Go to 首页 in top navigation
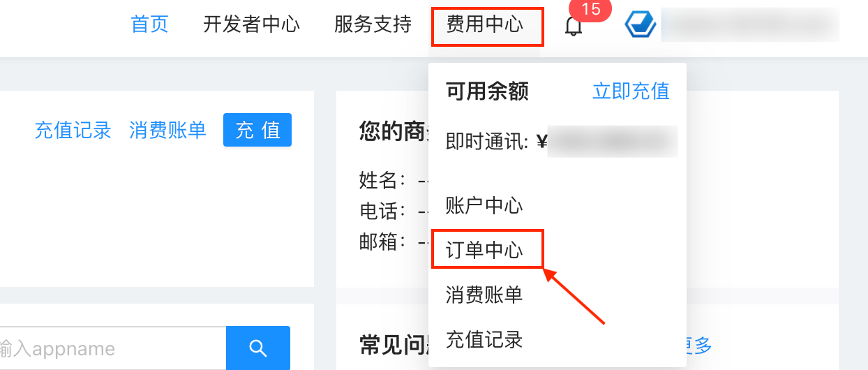 click(x=150, y=24)
